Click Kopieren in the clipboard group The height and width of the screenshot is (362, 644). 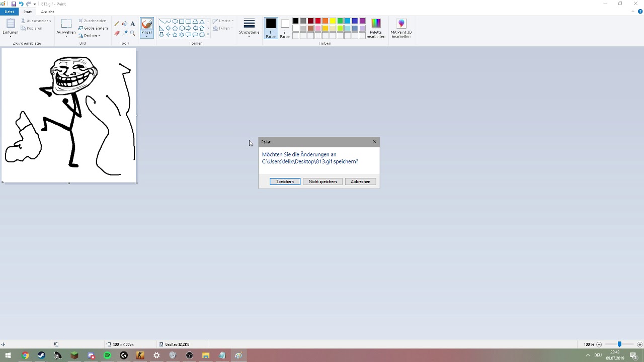point(31,28)
